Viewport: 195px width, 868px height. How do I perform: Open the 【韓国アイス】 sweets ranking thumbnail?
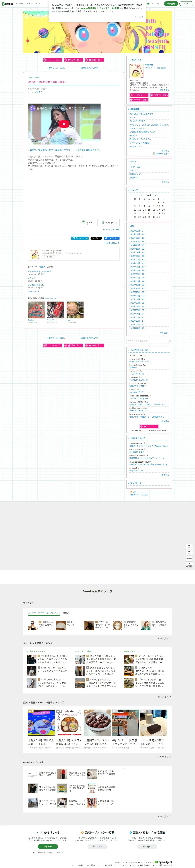pyautogui.click(x=97, y=723)
